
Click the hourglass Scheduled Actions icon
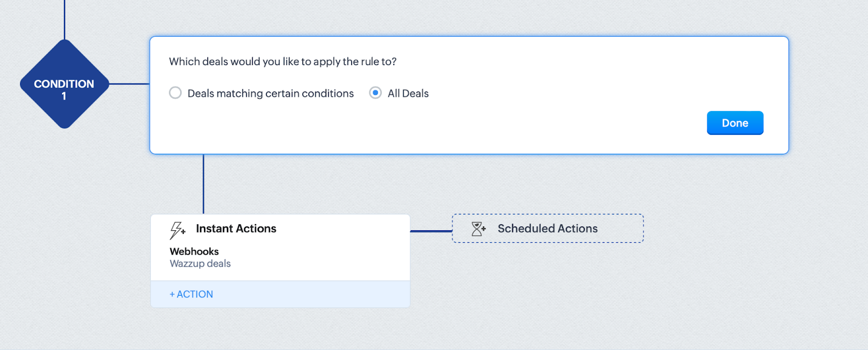point(478,229)
